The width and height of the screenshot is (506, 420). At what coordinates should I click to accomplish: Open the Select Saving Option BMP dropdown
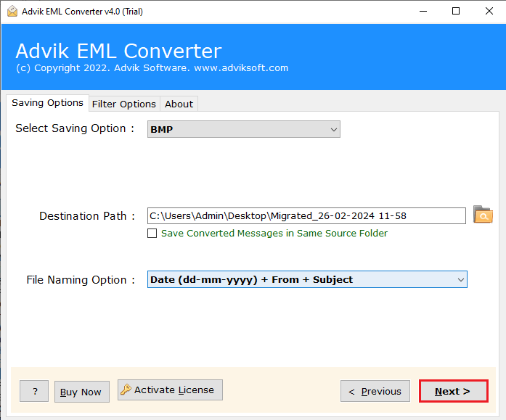[x=244, y=129]
